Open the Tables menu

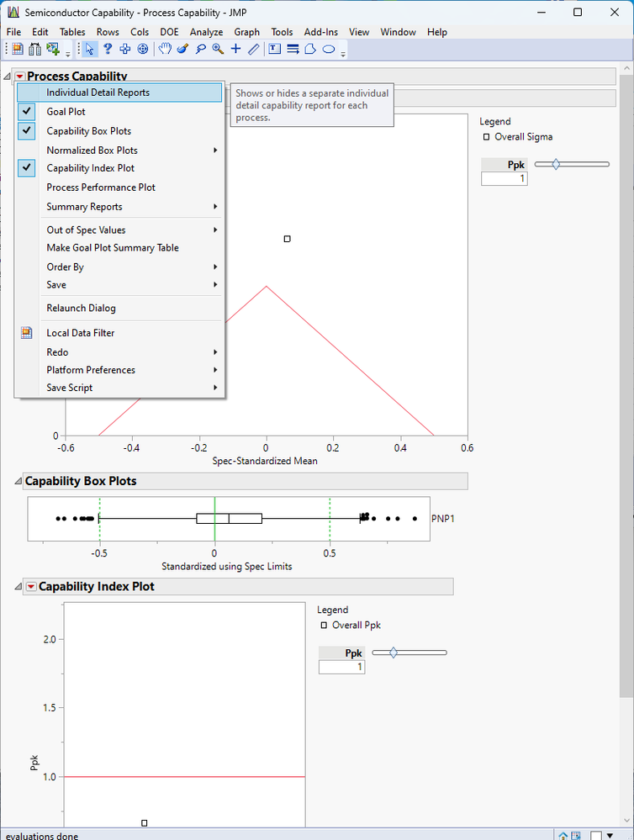point(72,32)
